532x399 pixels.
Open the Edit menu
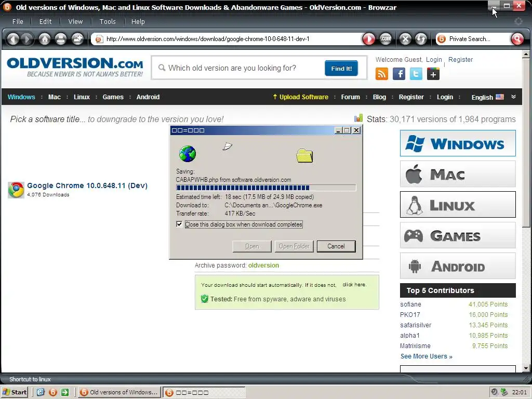click(x=46, y=21)
